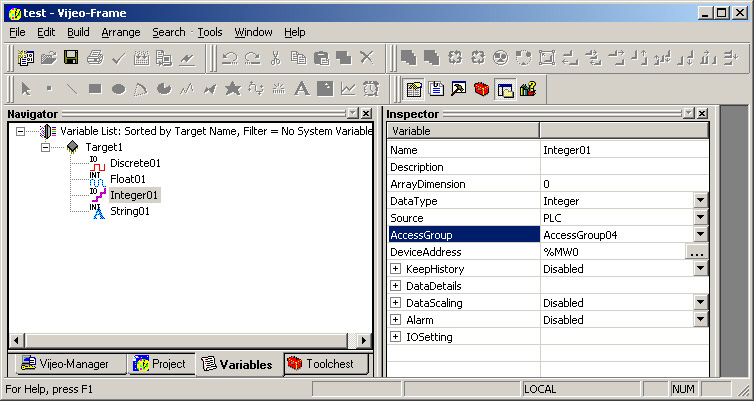Open the Tools menu

tap(210, 32)
